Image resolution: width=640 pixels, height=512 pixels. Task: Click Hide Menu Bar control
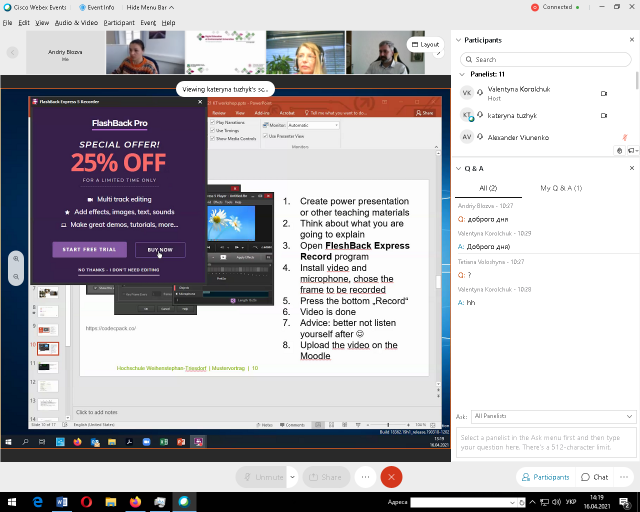pos(150,7)
